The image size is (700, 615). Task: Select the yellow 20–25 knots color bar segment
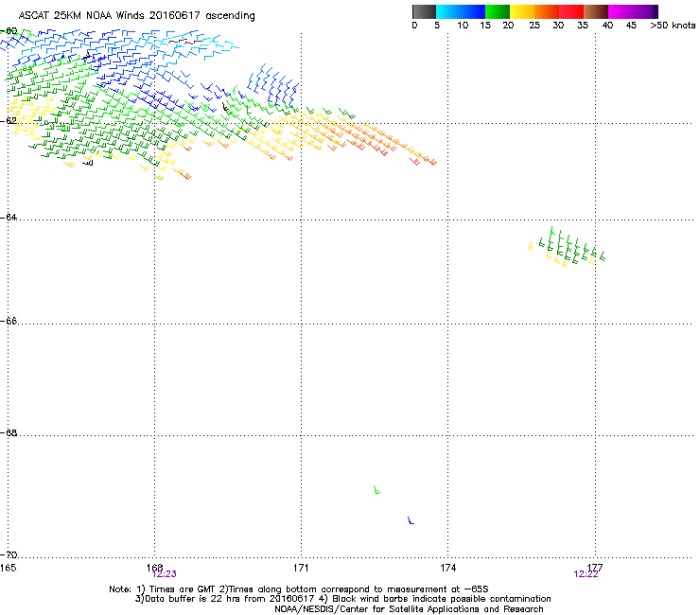click(522, 11)
